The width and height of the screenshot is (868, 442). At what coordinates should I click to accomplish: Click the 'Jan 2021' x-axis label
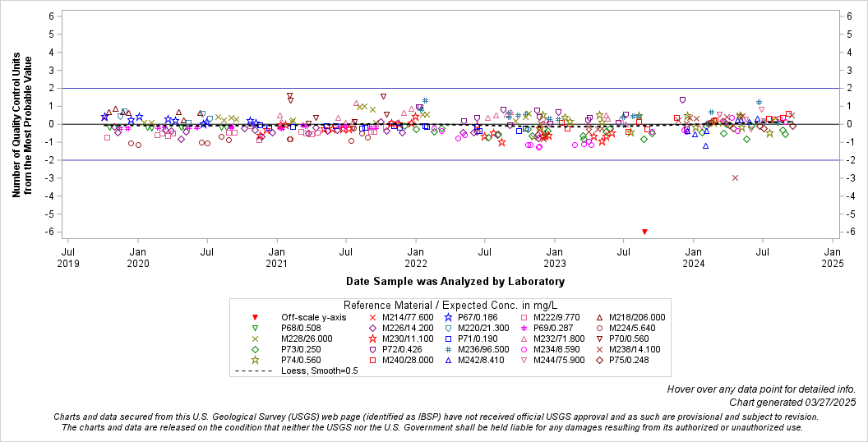tap(277, 258)
